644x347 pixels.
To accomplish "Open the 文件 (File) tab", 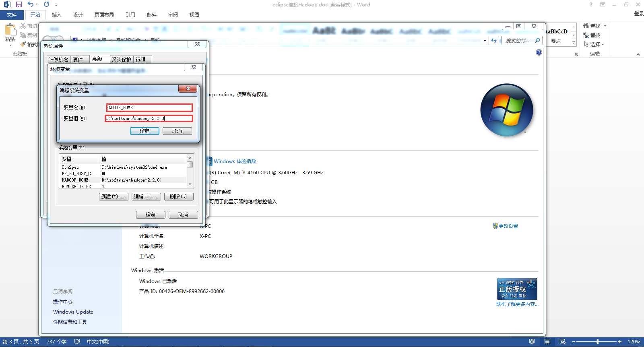I will click(x=12, y=15).
